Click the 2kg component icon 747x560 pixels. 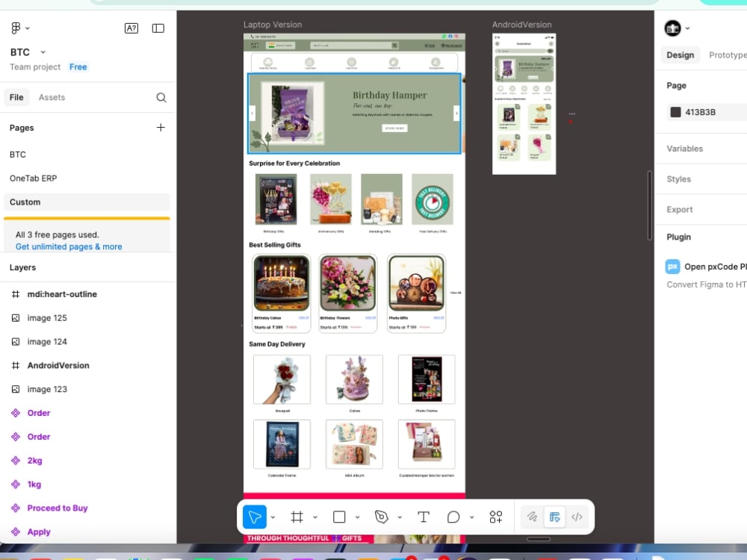(x=16, y=461)
